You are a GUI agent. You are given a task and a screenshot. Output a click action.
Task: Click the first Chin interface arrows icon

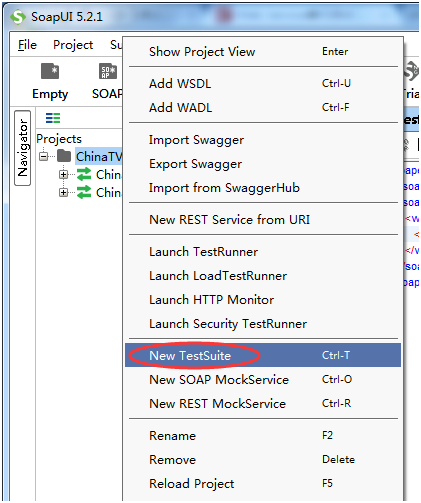tap(84, 174)
